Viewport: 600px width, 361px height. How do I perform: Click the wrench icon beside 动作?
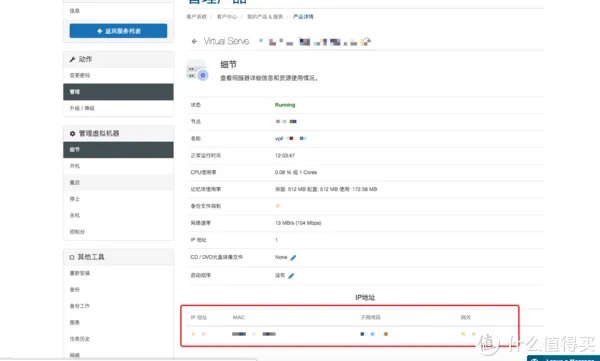[x=72, y=59]
